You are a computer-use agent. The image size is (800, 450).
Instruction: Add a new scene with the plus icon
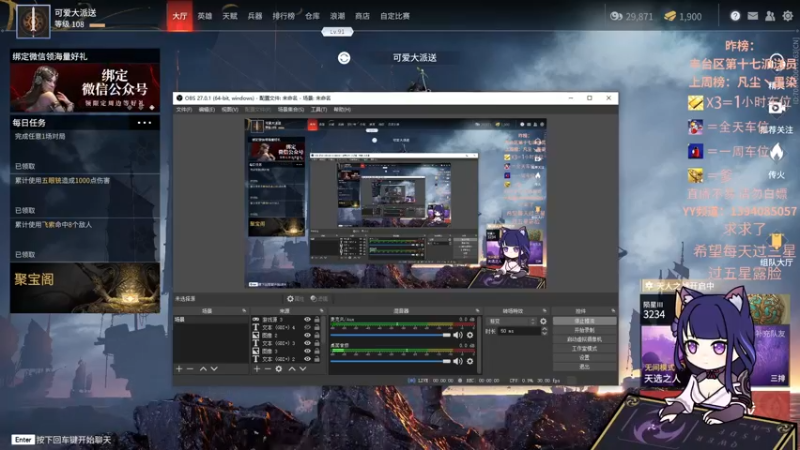(179, 368)
